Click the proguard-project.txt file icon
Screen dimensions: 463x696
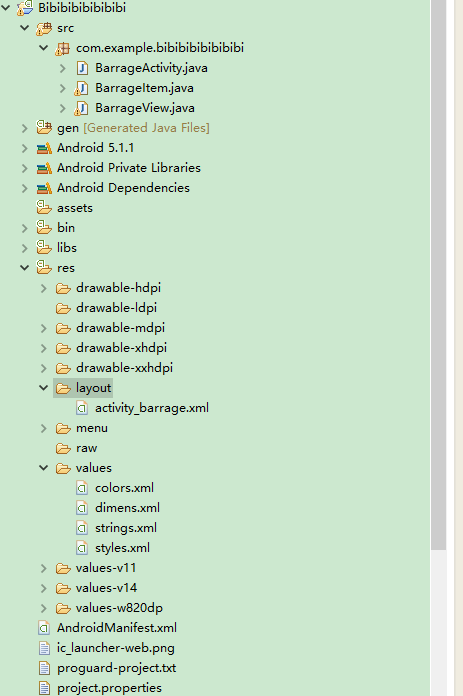tap(44, 668)
